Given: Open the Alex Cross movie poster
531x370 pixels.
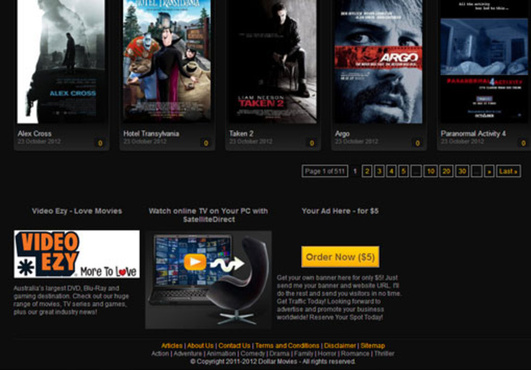Looking at the screenshot, I should pyautogui.click(x=61, y=61).
